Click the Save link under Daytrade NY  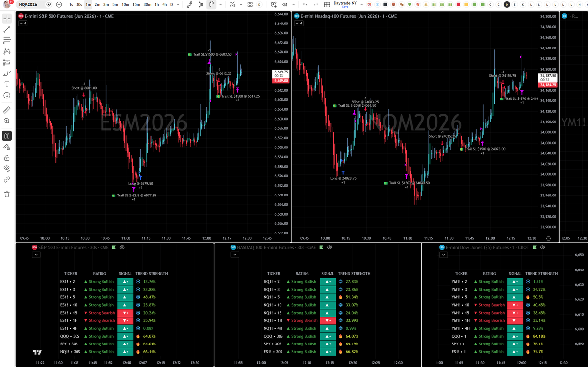345,7
